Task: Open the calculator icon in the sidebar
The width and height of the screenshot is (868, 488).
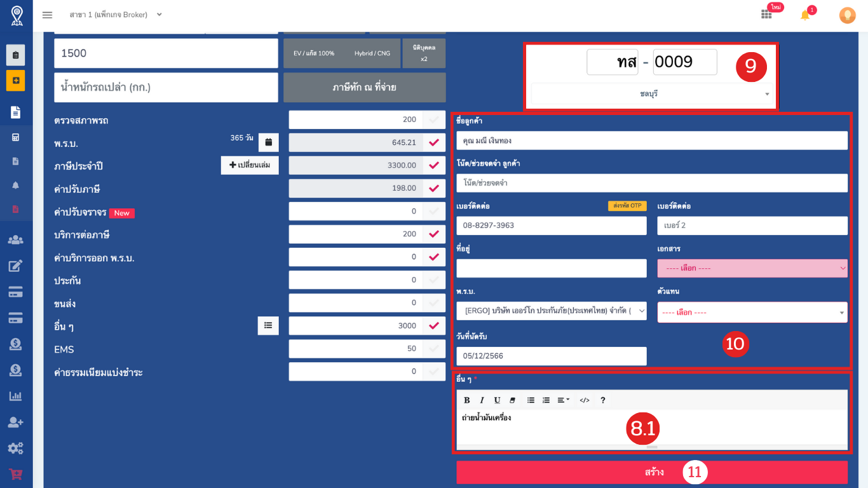Action: point(16,137)
